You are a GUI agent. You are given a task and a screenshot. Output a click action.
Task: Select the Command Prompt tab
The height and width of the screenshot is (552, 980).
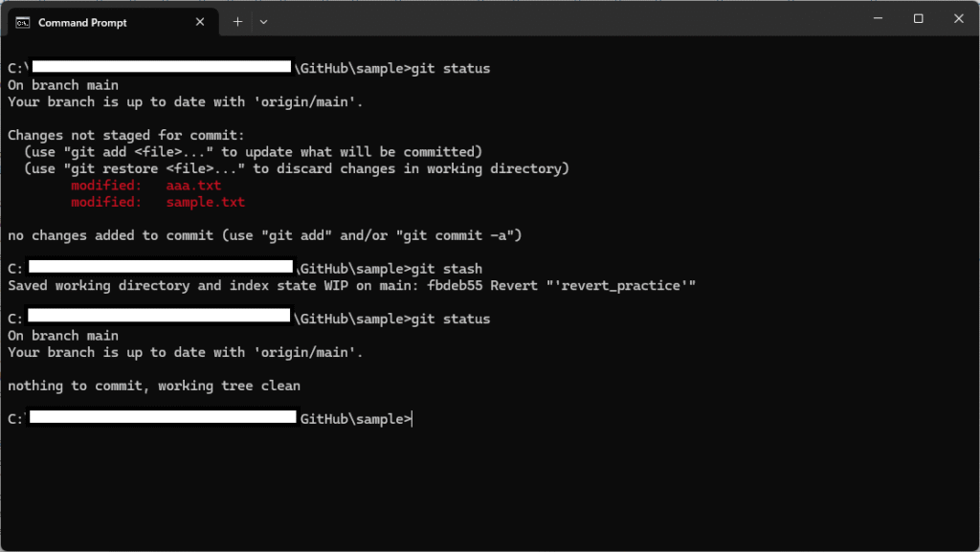point(113,22)
